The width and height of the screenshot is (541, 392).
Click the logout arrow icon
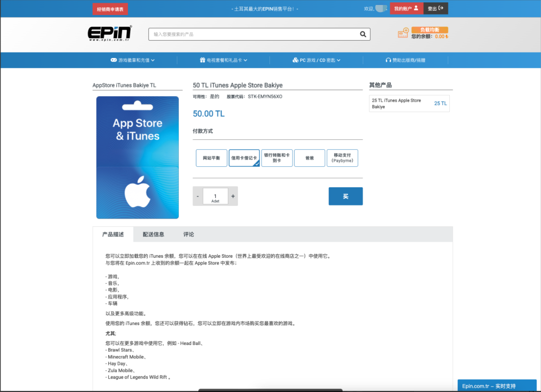click(441, 8)
